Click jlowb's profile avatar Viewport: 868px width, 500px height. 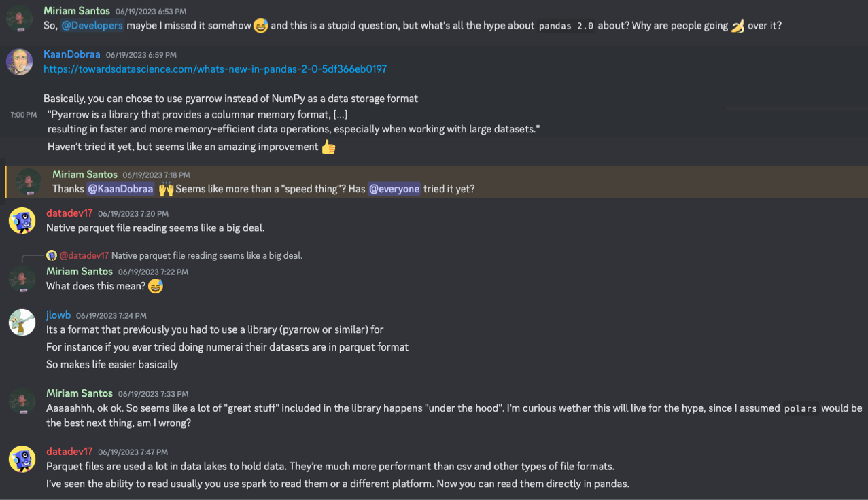22,323
